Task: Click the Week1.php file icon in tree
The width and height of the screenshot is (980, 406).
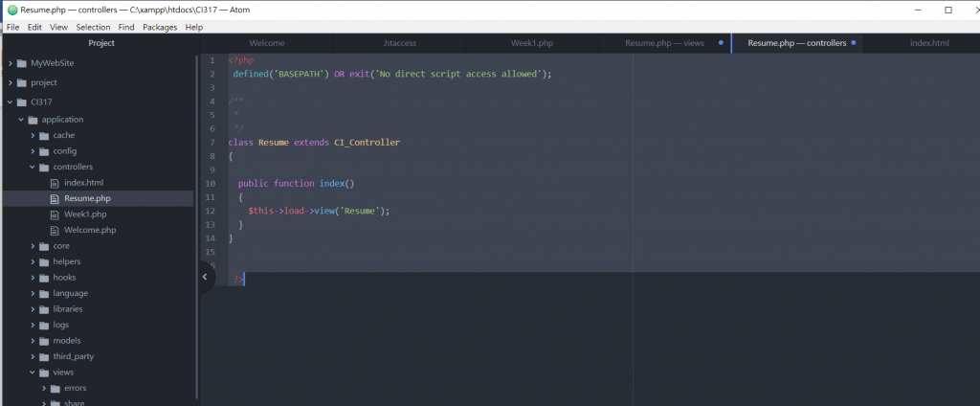Action: (55, 214)
